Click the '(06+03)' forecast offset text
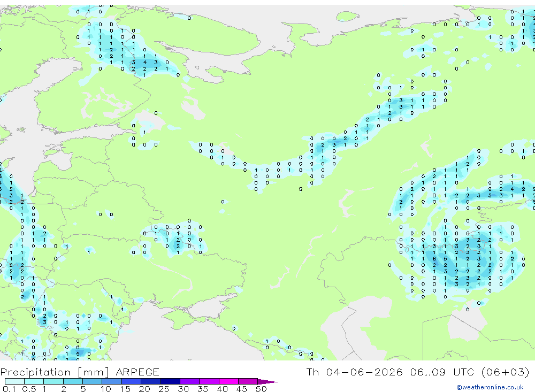This screenshot has width=535, height=392. coord(506,372)
